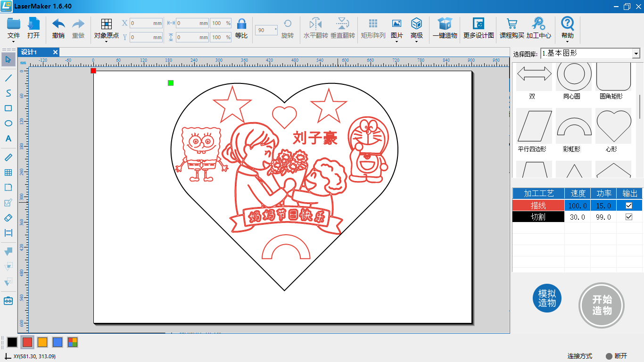644x362 pixels.
Task: Click the width percent 100 field
Action: [x=221, y=23]
